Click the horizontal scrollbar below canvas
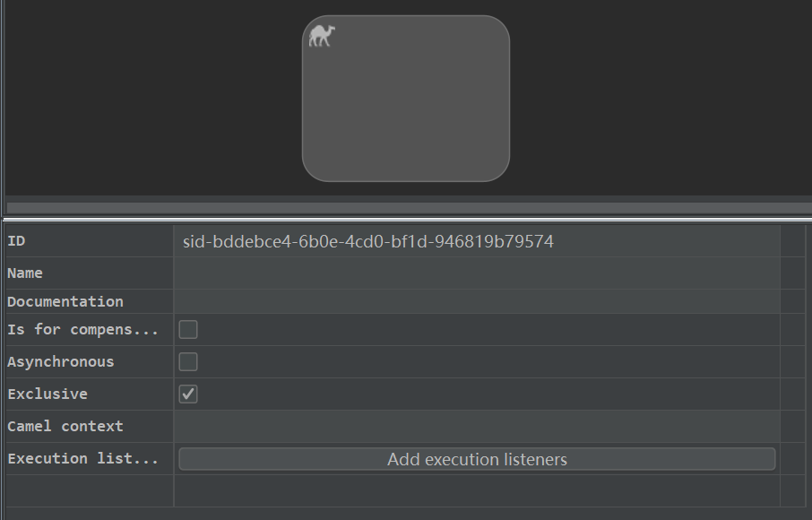 [409, 208]
